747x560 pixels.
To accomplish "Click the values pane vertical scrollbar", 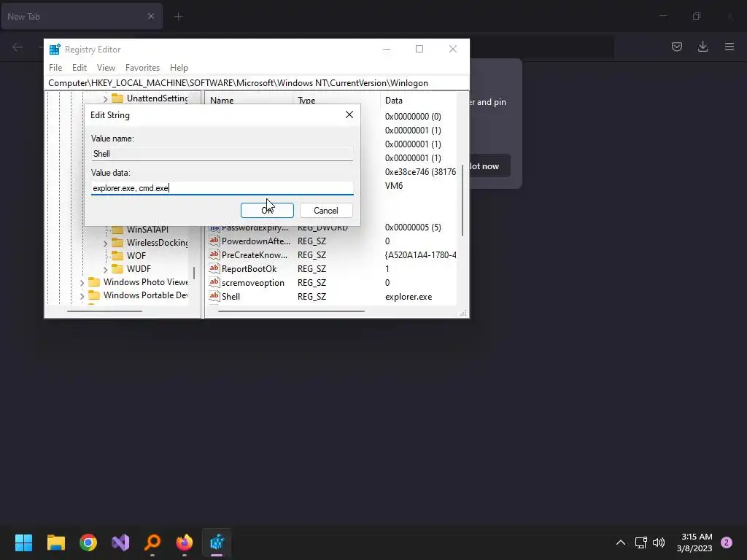I will click(462, 201).
